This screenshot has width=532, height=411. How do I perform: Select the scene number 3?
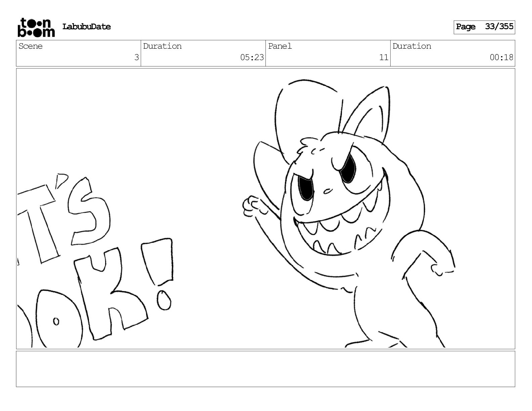click(x=137, y=57)
